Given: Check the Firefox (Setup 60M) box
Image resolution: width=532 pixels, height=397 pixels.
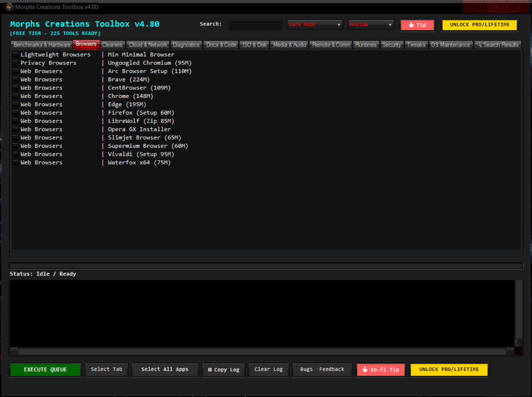Looking at the screenshot, I should [x=16, y=113].
